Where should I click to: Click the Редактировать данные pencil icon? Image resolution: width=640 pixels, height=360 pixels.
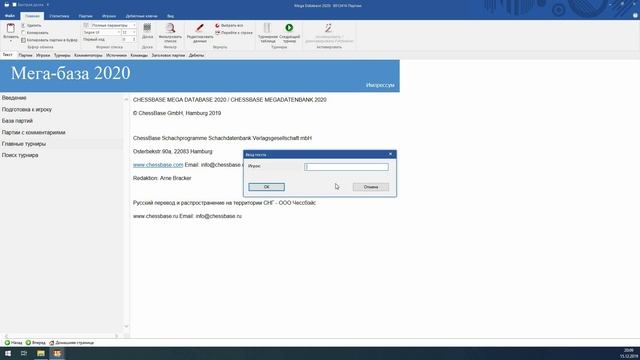200,28
